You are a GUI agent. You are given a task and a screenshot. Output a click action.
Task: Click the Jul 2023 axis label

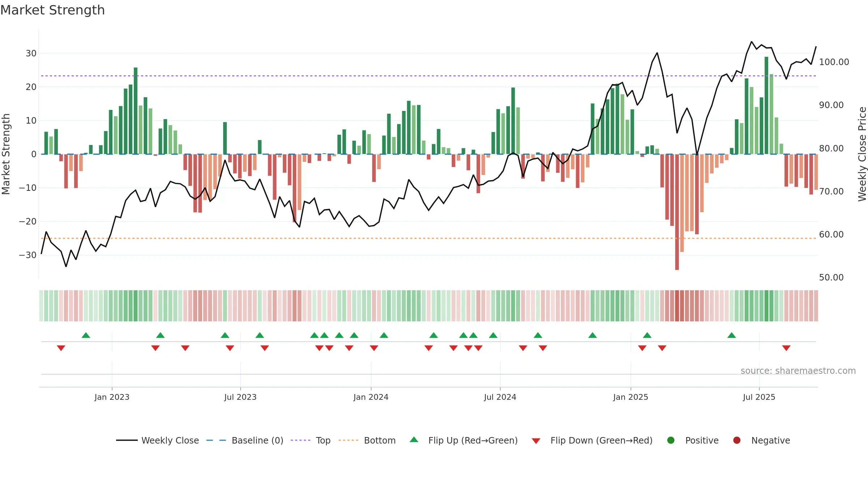pyautogui.click(x=240, y=397)
